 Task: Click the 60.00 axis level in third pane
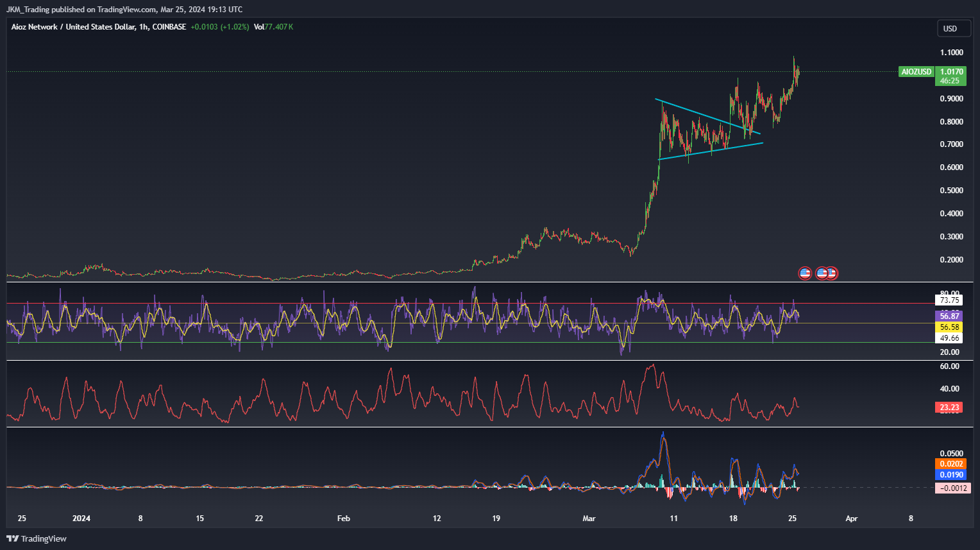pos(950,366)
